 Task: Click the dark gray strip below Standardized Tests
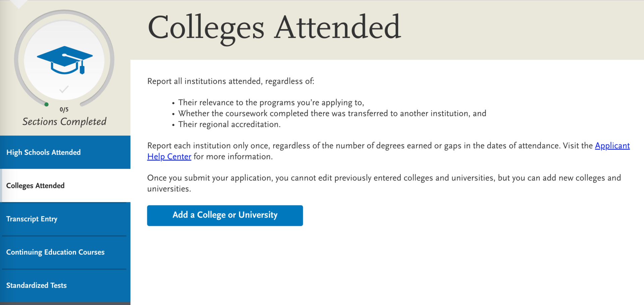(x=65, y=302)
